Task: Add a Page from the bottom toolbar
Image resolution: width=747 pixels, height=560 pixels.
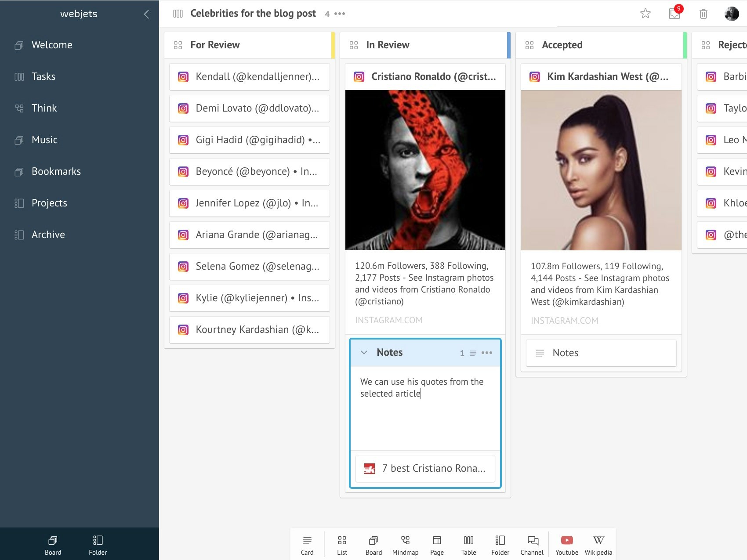Action: click(437, 545)
